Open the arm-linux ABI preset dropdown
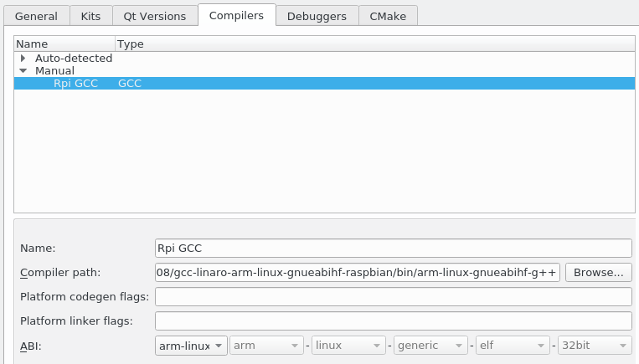Screen dimensions: 639x364 pyautogui.click(x=191, y=345)
